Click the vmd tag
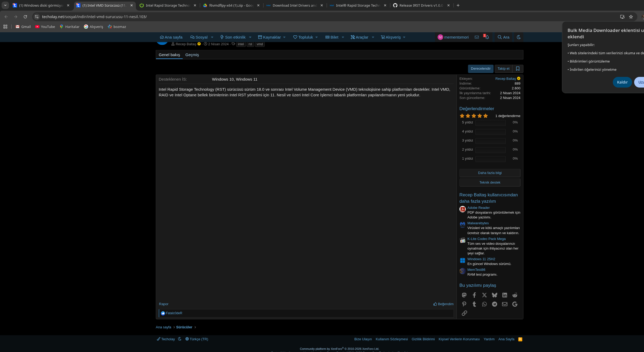Viewport: 644px width, 352px height. click(260, 44)
